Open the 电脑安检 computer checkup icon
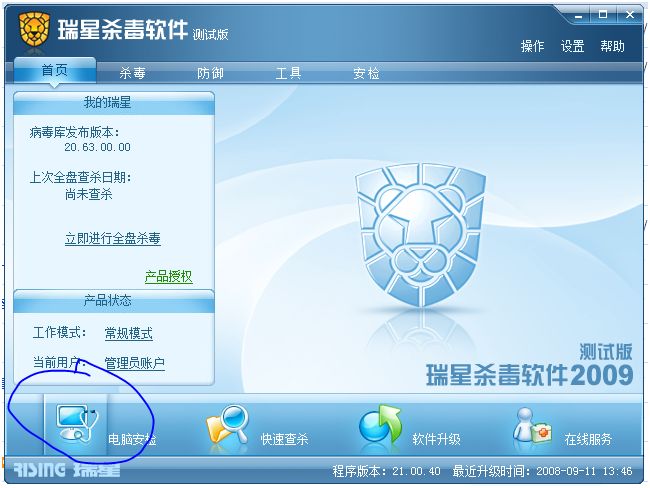The height and width of the screenshot is (488, 650). (77, 424)
